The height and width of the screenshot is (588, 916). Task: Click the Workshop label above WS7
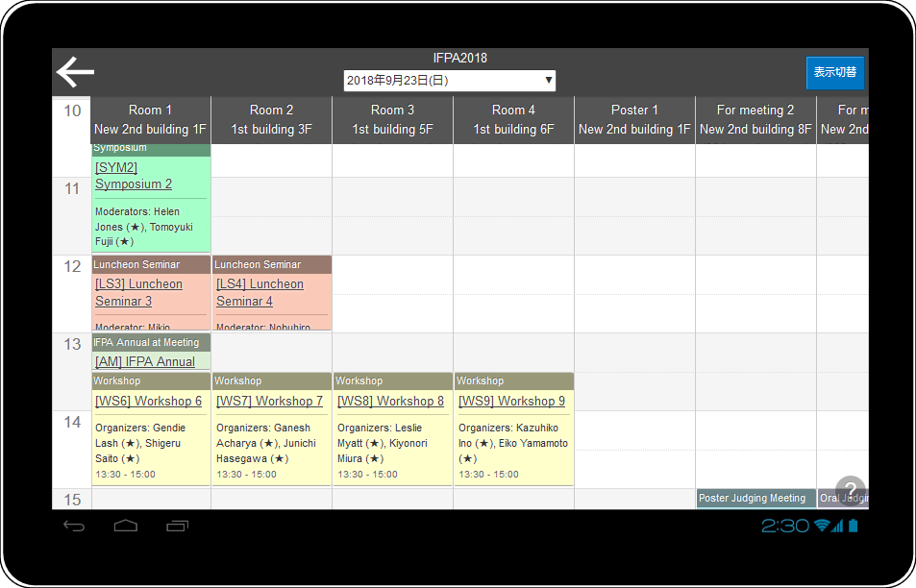pos(237,380)
